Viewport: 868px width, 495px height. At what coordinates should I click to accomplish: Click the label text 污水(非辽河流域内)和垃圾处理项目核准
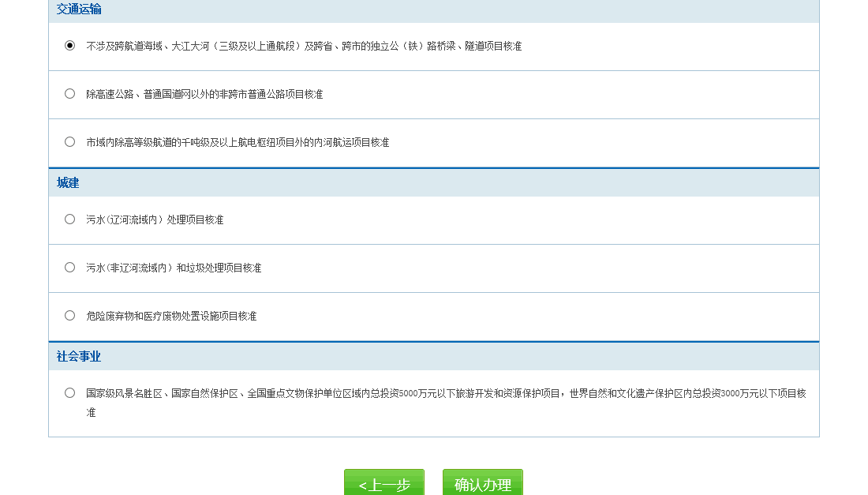174,268
